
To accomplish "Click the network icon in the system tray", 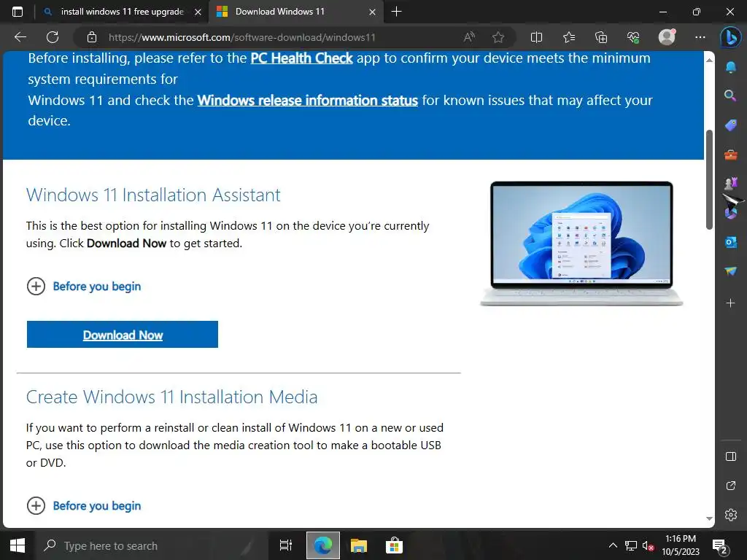I will [631, 545].
